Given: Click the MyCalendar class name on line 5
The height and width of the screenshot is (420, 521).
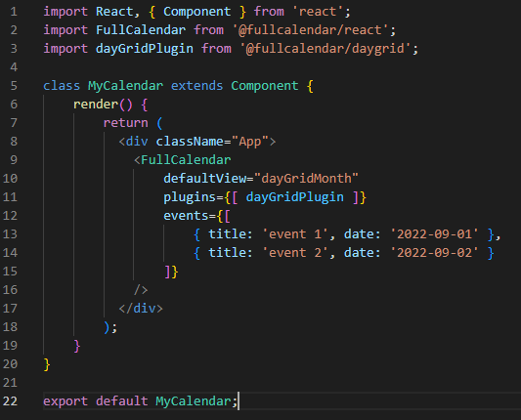Looking at the screenshot, I should (125, 86).
